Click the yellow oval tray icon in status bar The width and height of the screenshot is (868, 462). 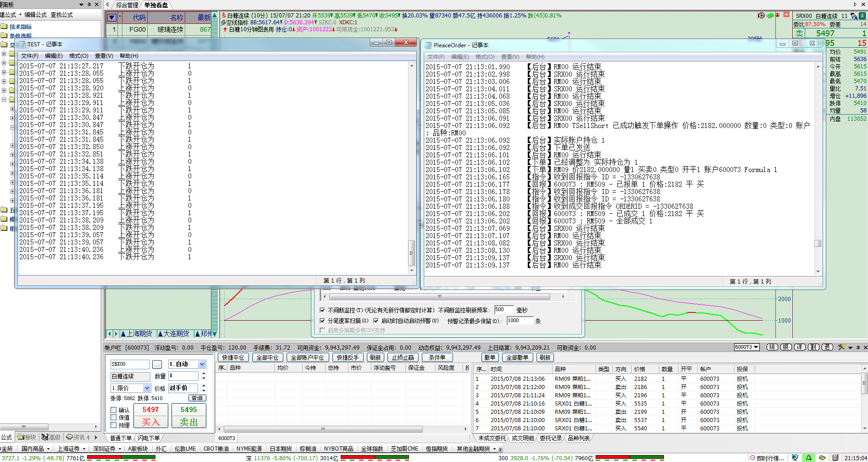point(823,458)
